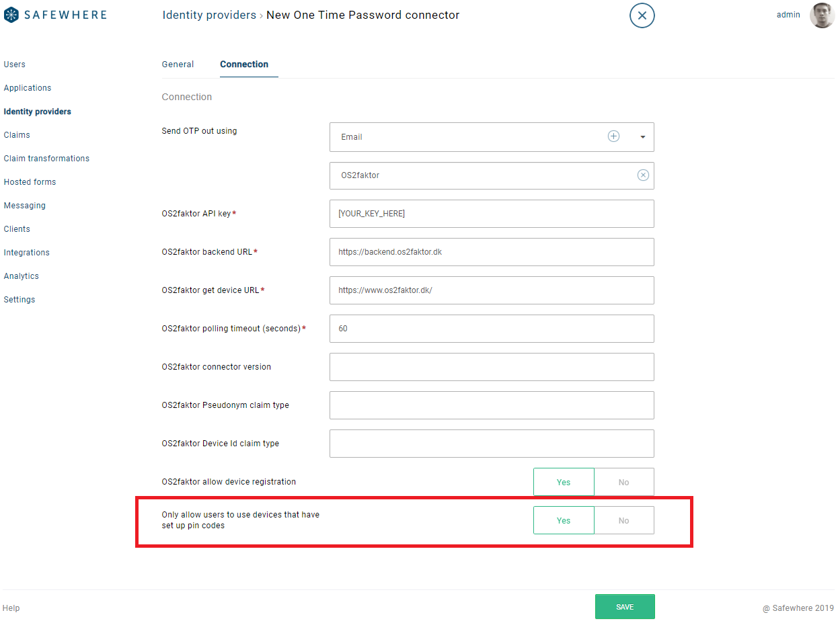840x621 pixels.
Task: Set pin code requirement to Yes
Action: tap(564, 520)
